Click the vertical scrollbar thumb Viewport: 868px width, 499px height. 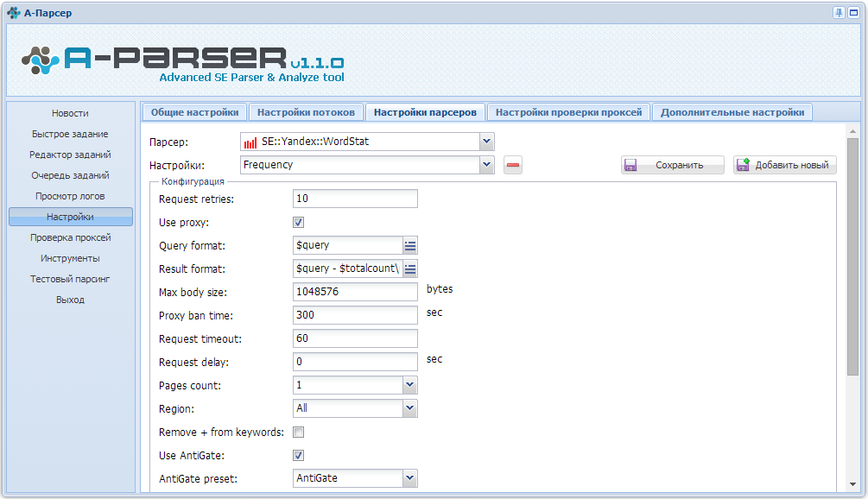click(852, 256)
